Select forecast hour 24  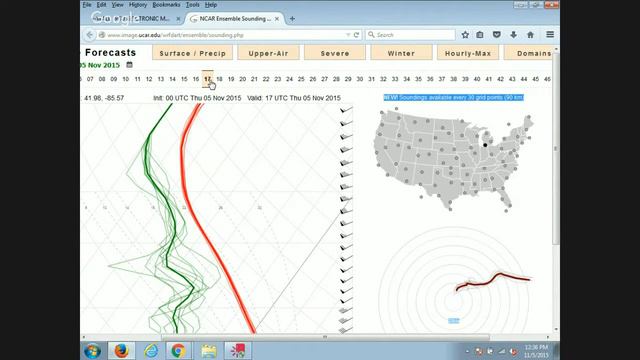point(289,79)
